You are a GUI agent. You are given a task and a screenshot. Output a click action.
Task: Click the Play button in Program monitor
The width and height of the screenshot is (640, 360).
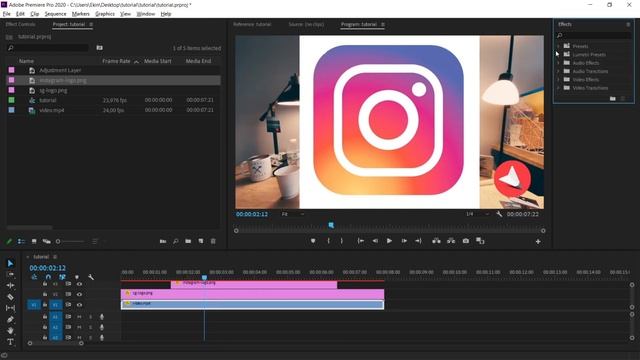pos(389,241)
